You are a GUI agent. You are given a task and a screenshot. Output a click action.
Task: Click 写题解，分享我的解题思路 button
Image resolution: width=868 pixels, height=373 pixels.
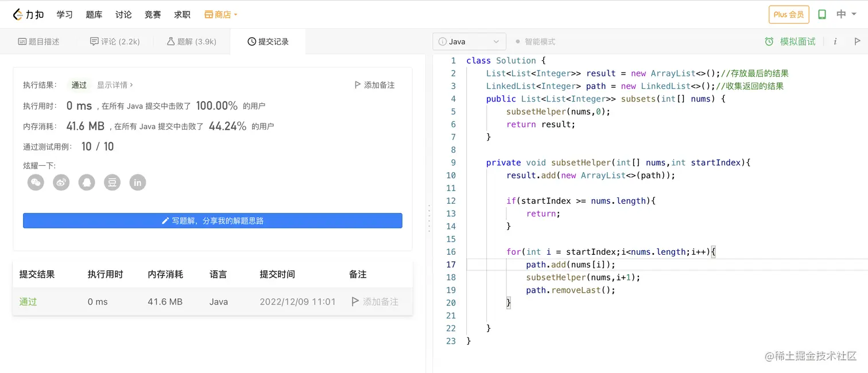coord(212,221)
